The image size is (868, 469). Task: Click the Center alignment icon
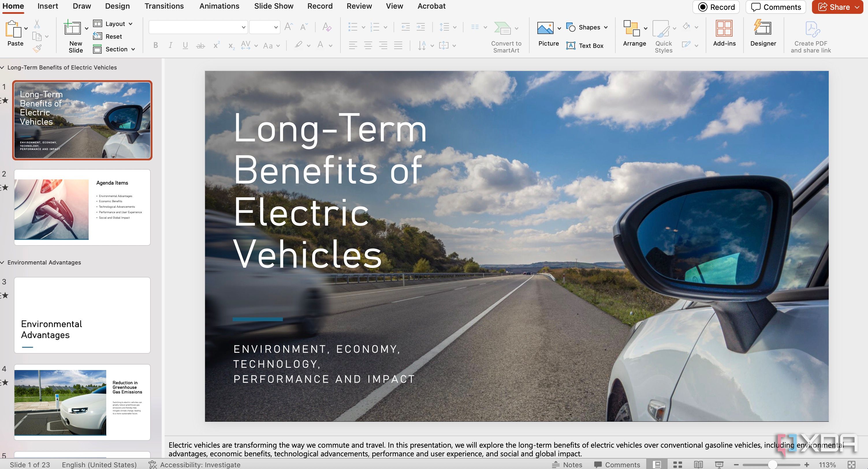(x=368, y=45)
